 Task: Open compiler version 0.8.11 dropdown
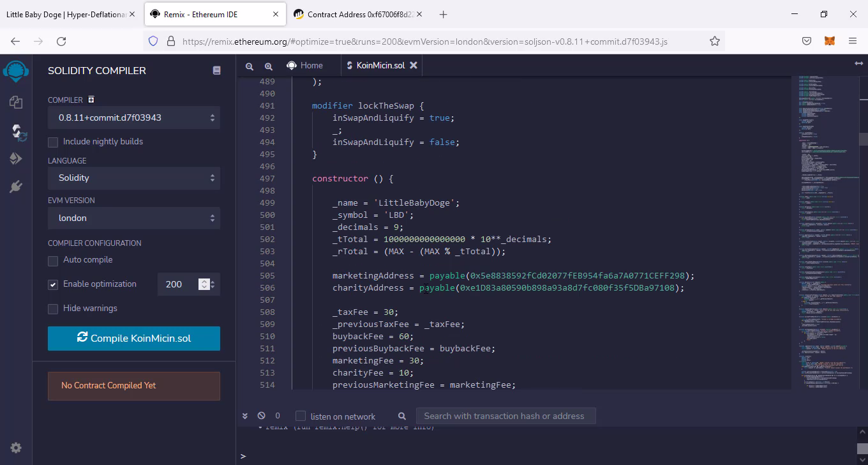click(134, 118)
